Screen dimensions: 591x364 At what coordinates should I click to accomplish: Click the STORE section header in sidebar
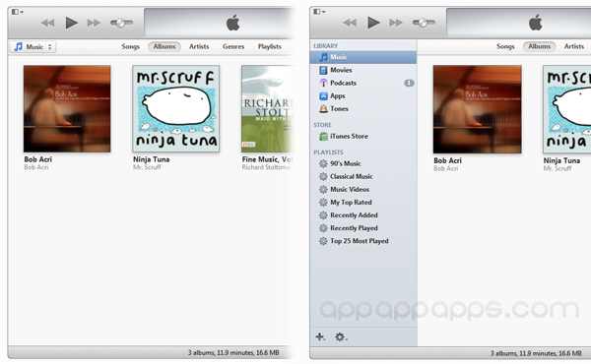tap(322, 125)
